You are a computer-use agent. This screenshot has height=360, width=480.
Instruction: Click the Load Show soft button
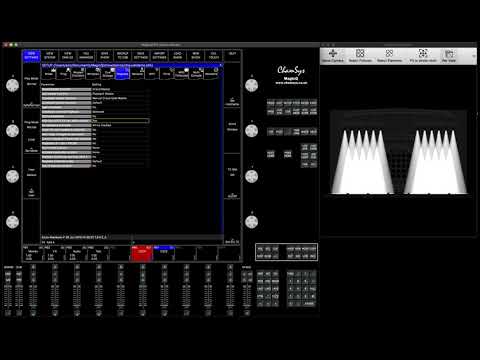coord(177,56)
